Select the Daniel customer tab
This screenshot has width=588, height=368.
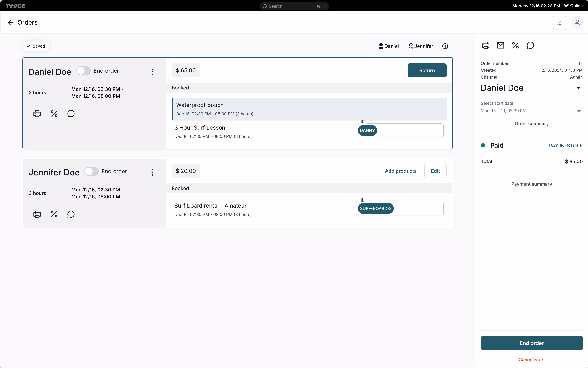tap(389, 46)
